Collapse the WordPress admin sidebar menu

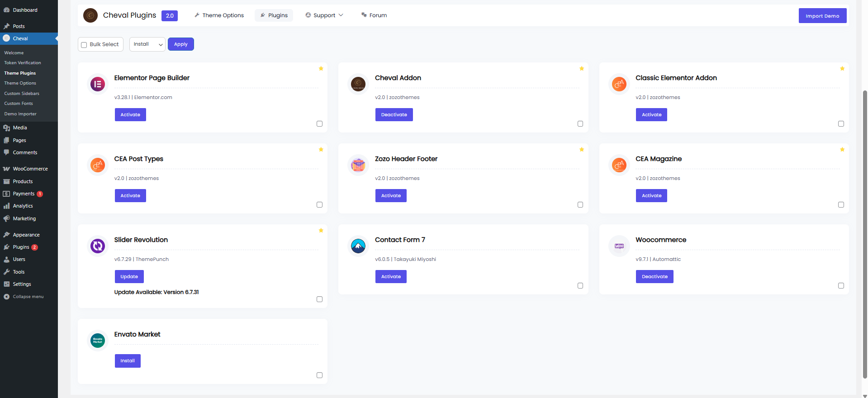[28, 297]
